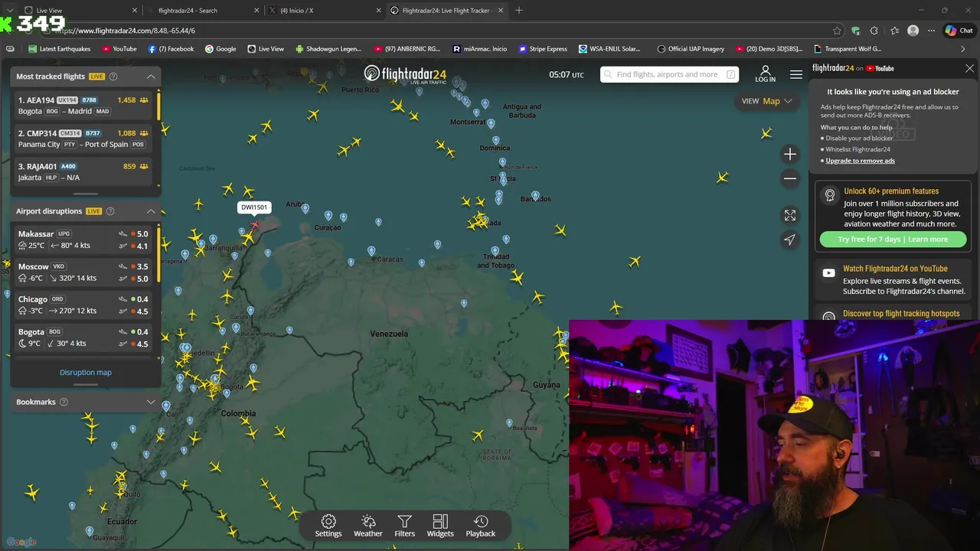Image resolution: width=980 pixels, height=551 pixels.
Task: Switch to flightradar24 - Search tab
Action: pos(202,10)
